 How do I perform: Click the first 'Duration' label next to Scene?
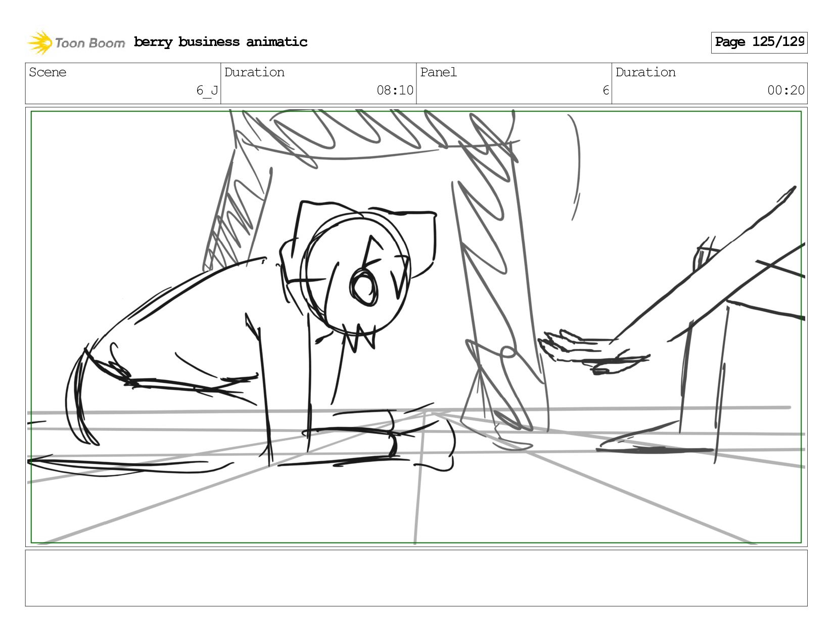coord(254,72)
